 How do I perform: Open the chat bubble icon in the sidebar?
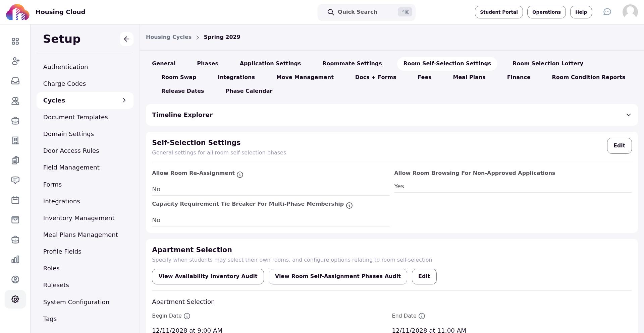[x=15, y=180]
